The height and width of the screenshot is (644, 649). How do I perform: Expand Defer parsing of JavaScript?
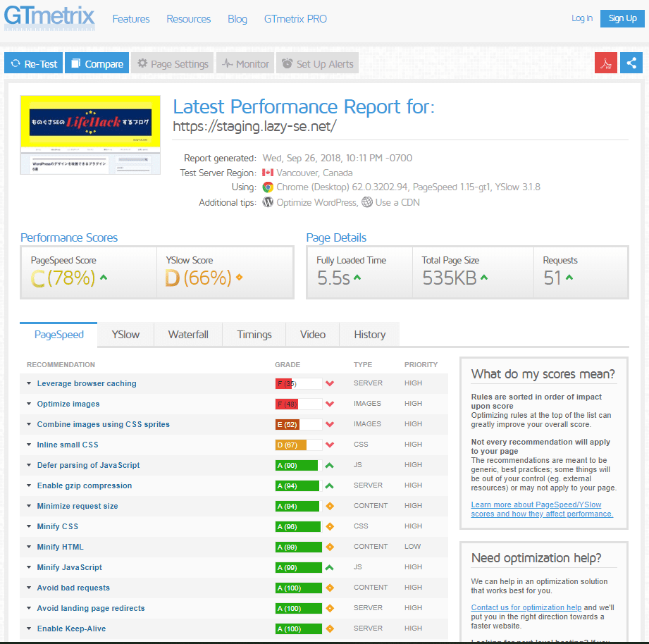point(88,465)
